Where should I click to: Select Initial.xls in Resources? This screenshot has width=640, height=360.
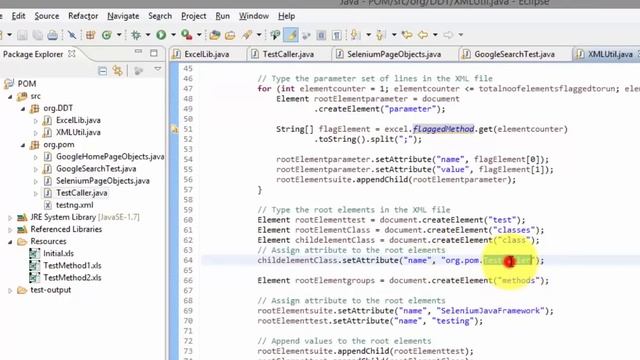coord(58,253)
